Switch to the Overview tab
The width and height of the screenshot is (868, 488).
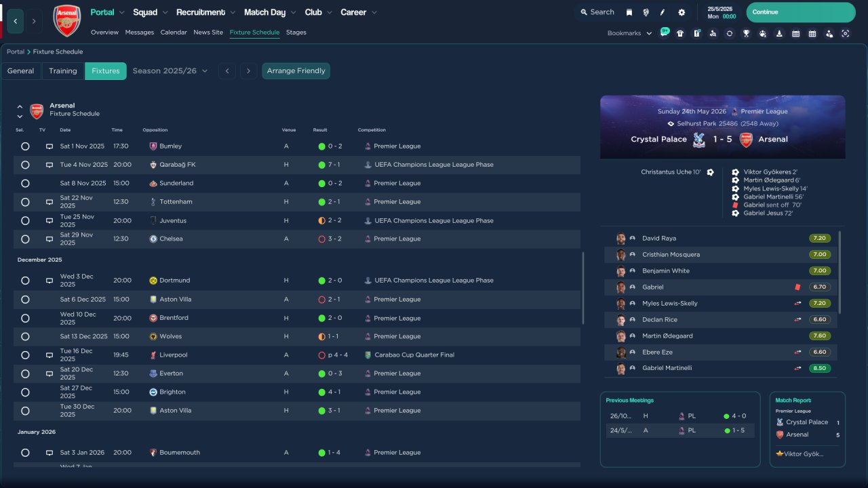click(x=104, y=33)
